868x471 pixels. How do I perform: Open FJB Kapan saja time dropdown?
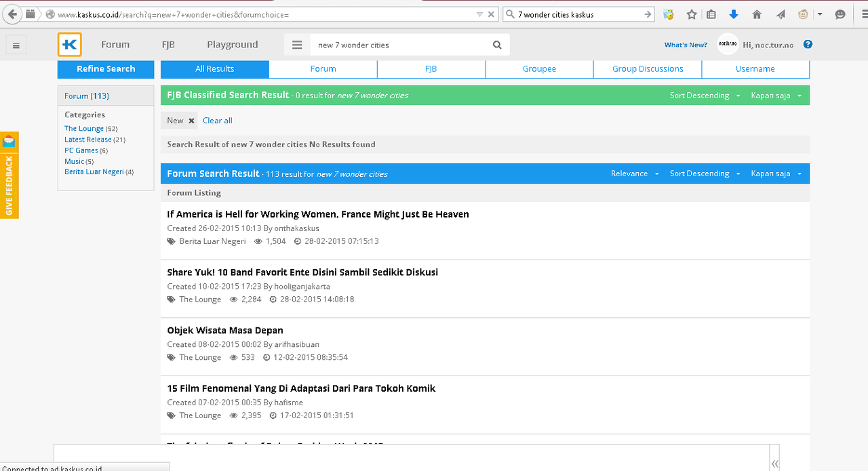776,96
